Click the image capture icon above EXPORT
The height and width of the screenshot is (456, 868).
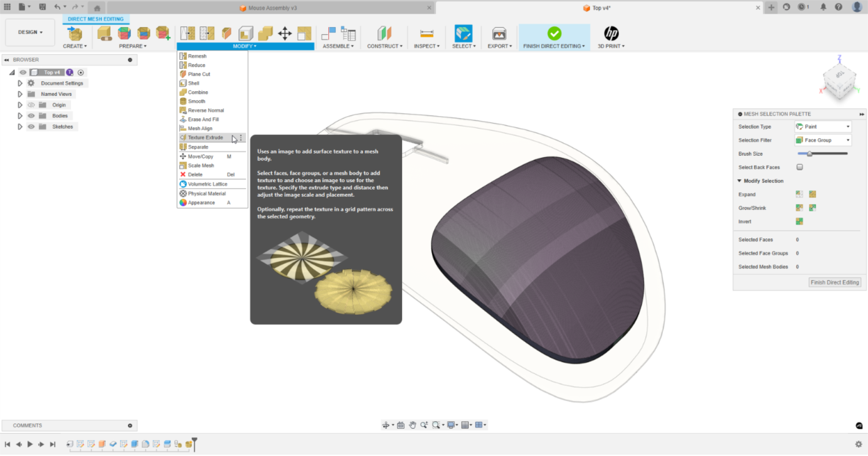point(499,33)
